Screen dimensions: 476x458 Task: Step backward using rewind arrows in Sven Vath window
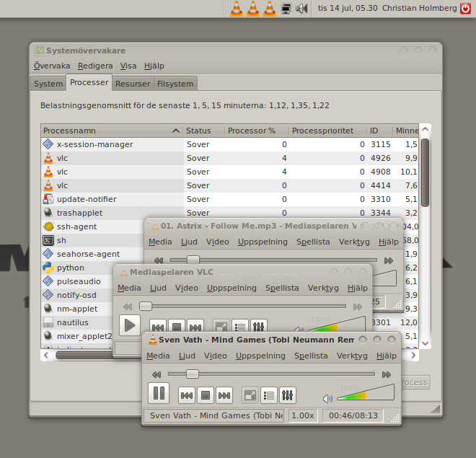pos(157,374)
